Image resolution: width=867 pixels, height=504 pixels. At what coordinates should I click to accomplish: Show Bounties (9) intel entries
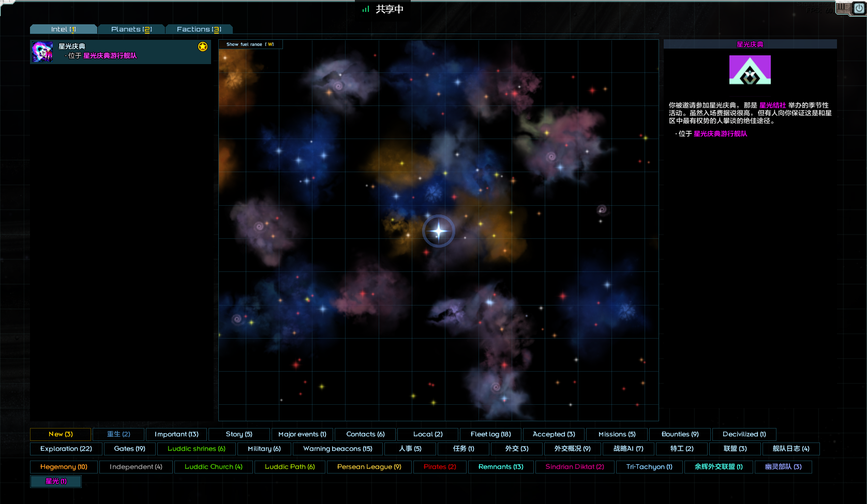[680, 434]
